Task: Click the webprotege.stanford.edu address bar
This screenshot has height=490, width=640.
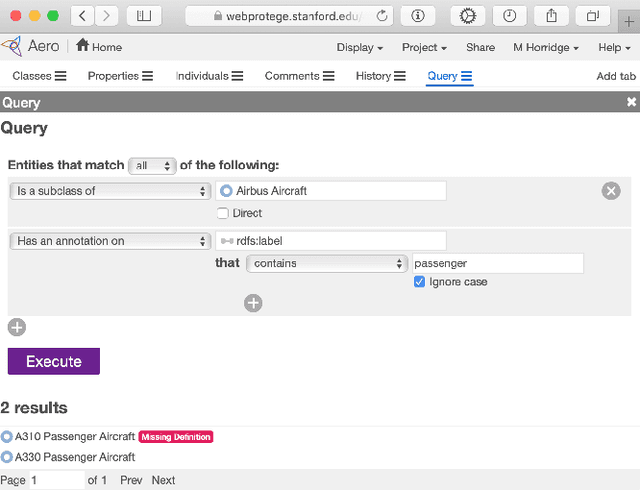Action: coord(289,16)
